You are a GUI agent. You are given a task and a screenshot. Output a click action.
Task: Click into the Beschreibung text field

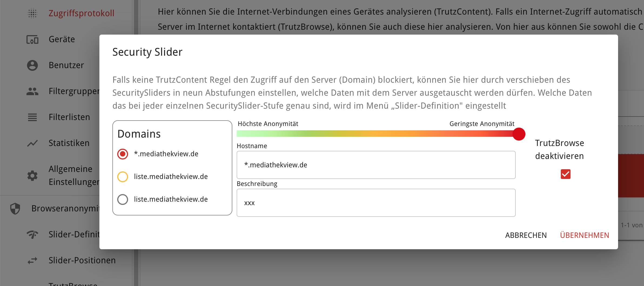point(376,203)
